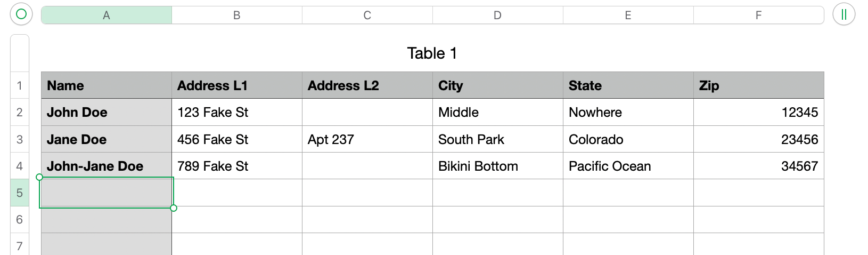868x255 pixels.
Task: Click the "Zip" header cell
Action: (758, 86)
